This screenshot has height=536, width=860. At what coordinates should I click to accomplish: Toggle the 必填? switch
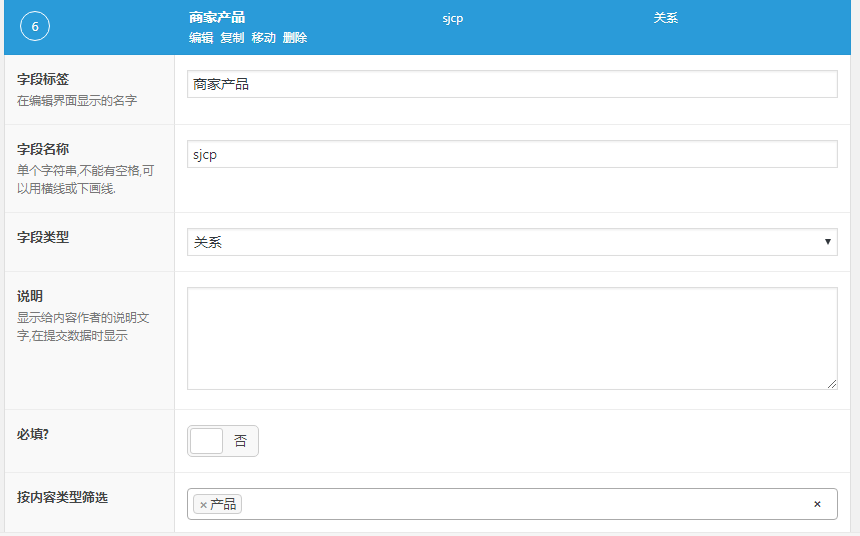(223, 441)
